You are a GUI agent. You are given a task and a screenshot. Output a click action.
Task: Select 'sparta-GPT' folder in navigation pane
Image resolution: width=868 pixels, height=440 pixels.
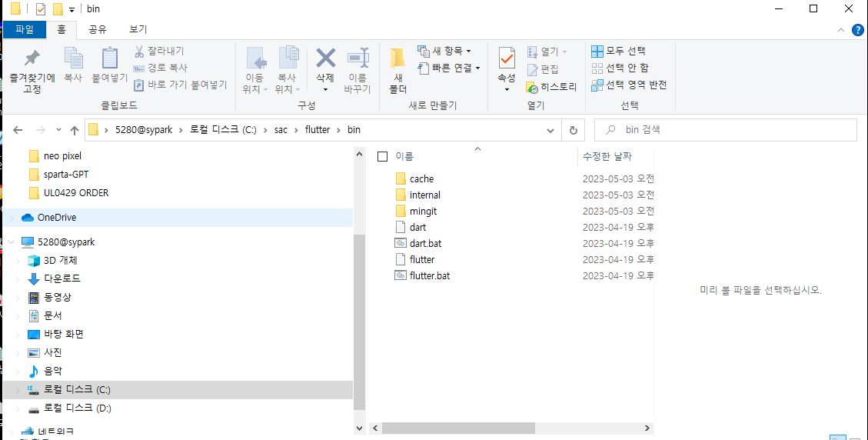pyautogui.click(x=66, y=175)
